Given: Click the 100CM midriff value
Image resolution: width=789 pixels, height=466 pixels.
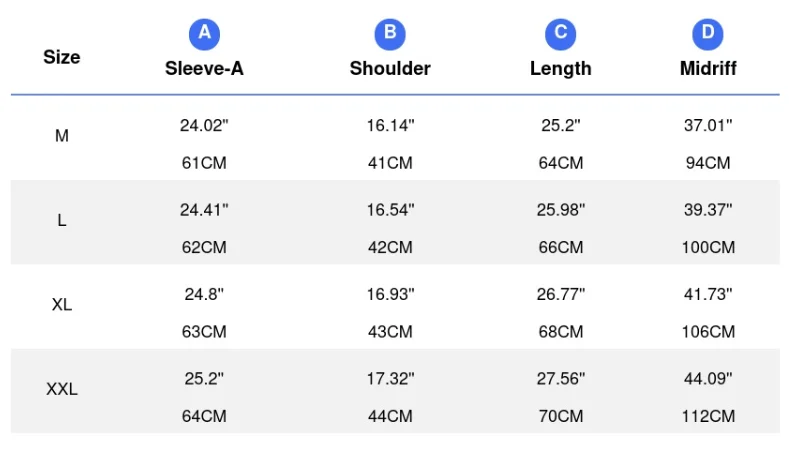Looking at the screenshot, I should click(708, 247).
